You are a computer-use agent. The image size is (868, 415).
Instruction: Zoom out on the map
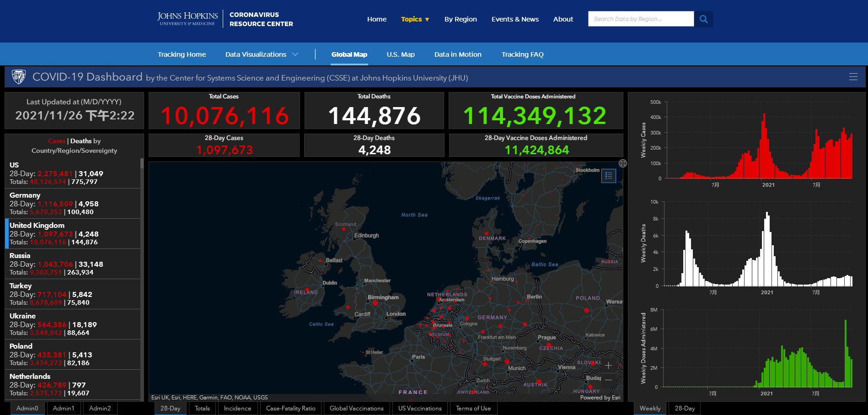pos(608,380)
